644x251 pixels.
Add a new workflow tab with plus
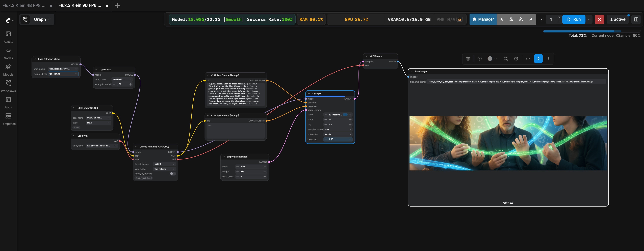click(x=117, y=6)
